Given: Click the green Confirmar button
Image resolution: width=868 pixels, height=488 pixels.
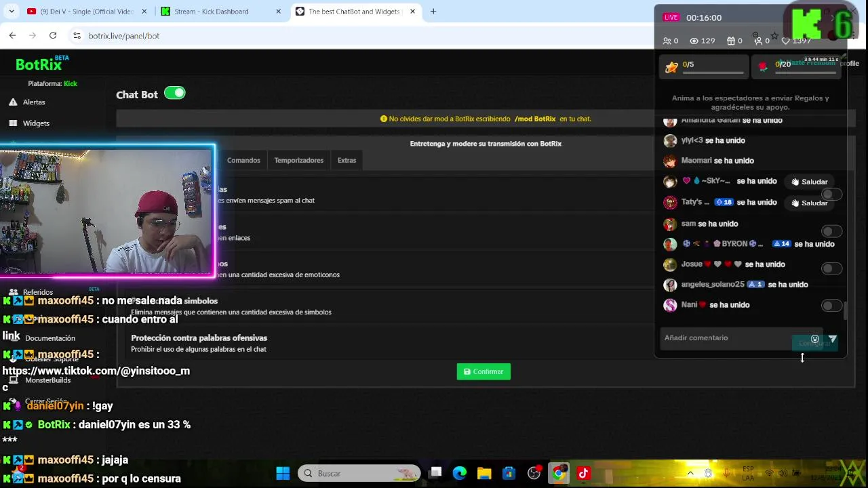Looking at the screenshot, I should pyautogui.click(x=484, y=371).
